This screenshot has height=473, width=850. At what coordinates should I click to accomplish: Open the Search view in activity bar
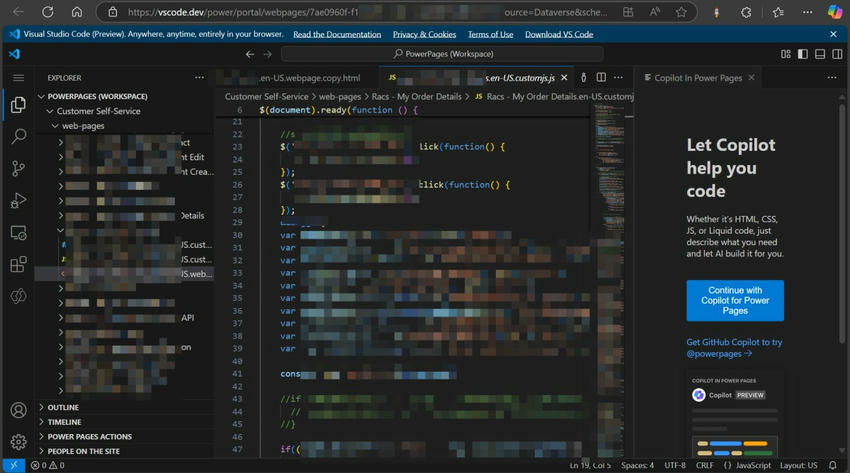pyautogui.click(x=18, y=136)
